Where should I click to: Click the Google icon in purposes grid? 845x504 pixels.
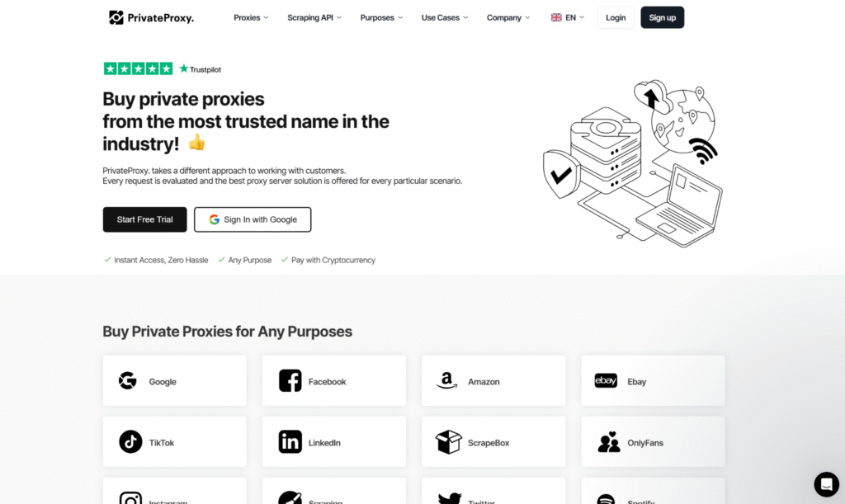pyautogui.click(x=127, y=380)
